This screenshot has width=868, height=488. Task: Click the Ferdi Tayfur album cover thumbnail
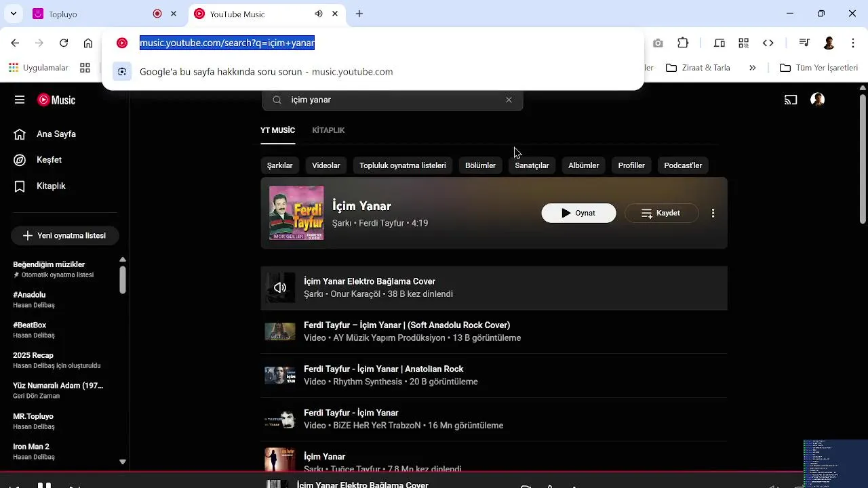tap(296, 213)
